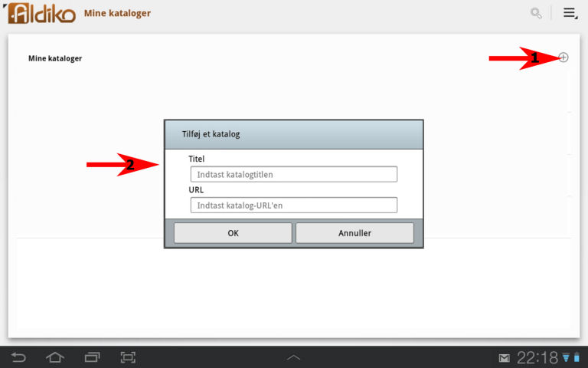Tap the Wi-Fi signal status icon
The width and height of the screenshot is (588, 368).
coord(566,357)
